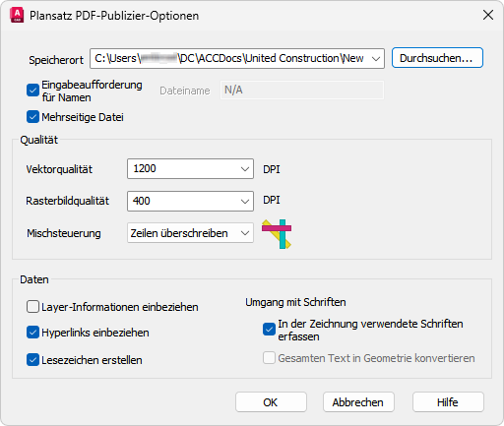Uncheck In der Zeichnung verwendete Schriften erfassen
The image size is (504, 426).
click(269, 330)
